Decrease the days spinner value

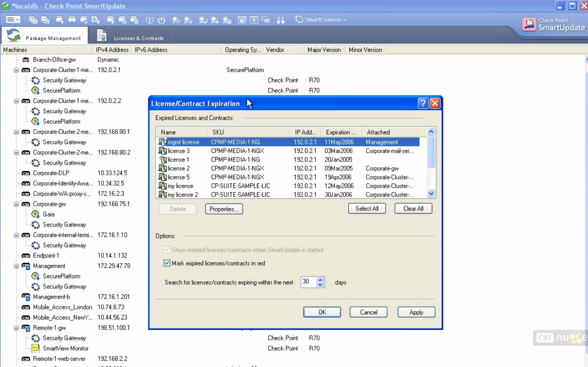(x=320, y=285)
